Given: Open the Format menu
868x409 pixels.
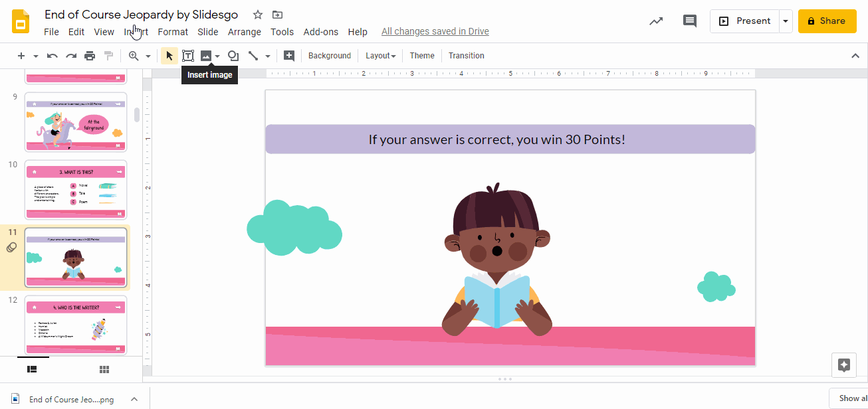Looking at the screenshot, I should 173,32.
